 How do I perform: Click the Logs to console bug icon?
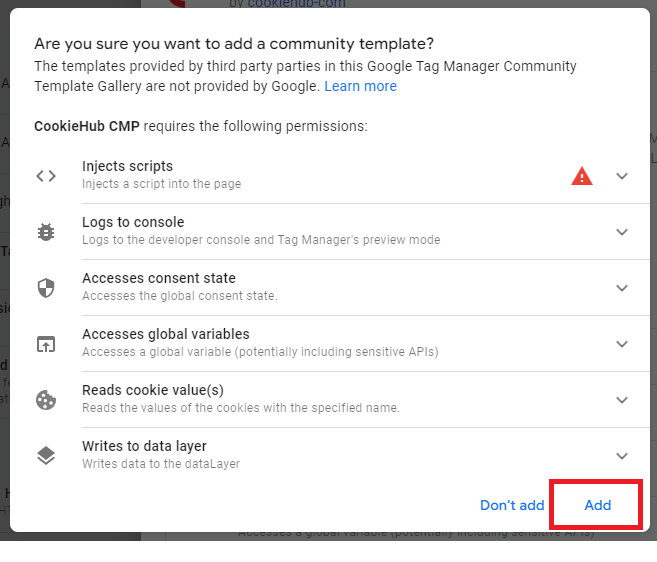coord(46,232)
